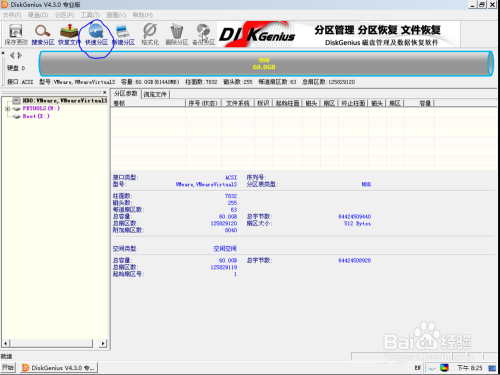Open the 工具(T) menu
The image size is (500, 375).
pos(90,15)
